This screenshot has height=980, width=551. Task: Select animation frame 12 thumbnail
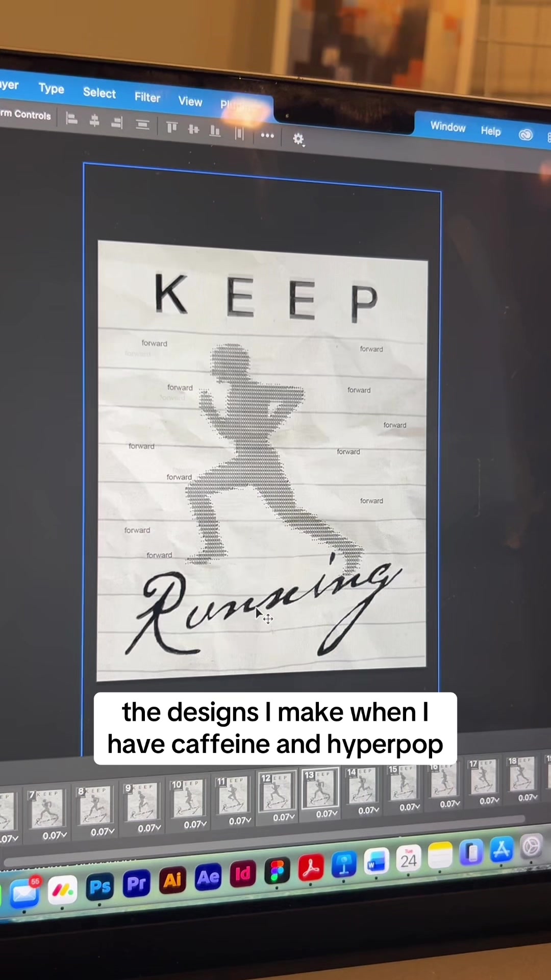point(277,791)
